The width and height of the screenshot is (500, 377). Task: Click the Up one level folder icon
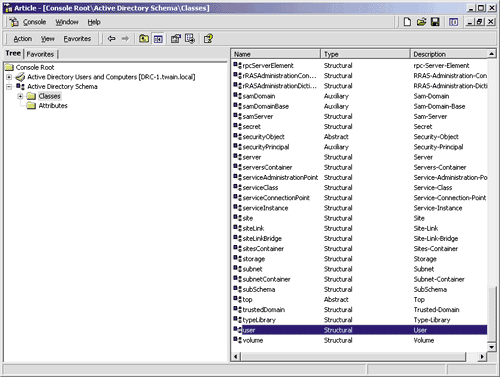(144, 39)
